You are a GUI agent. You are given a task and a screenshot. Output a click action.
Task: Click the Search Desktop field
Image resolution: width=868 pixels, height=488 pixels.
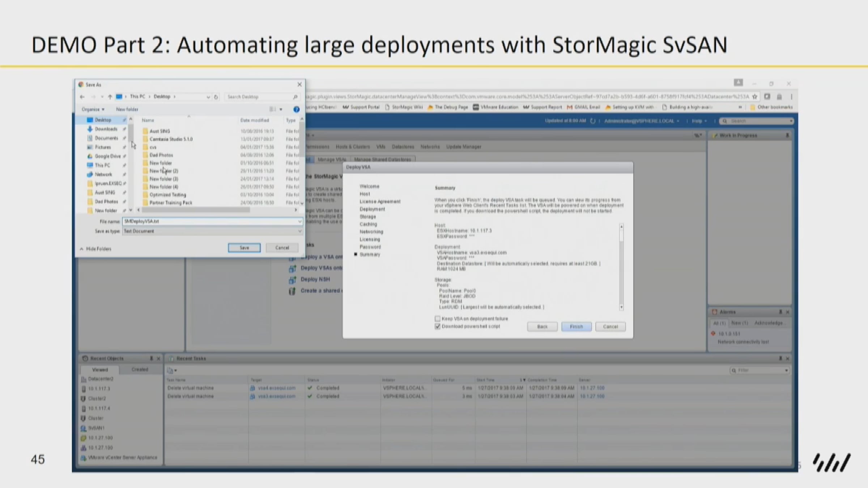pos(261,97)
